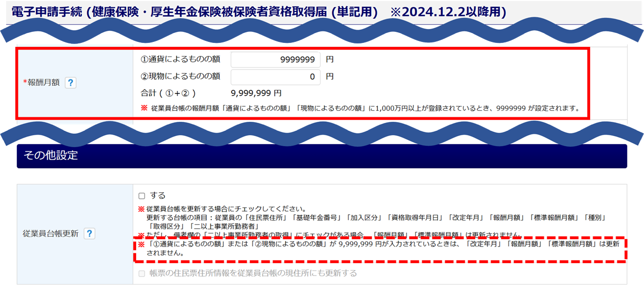
Task: Toggle the 帳票の住民票住所情報 checkbox
Action: coord(142,274)
